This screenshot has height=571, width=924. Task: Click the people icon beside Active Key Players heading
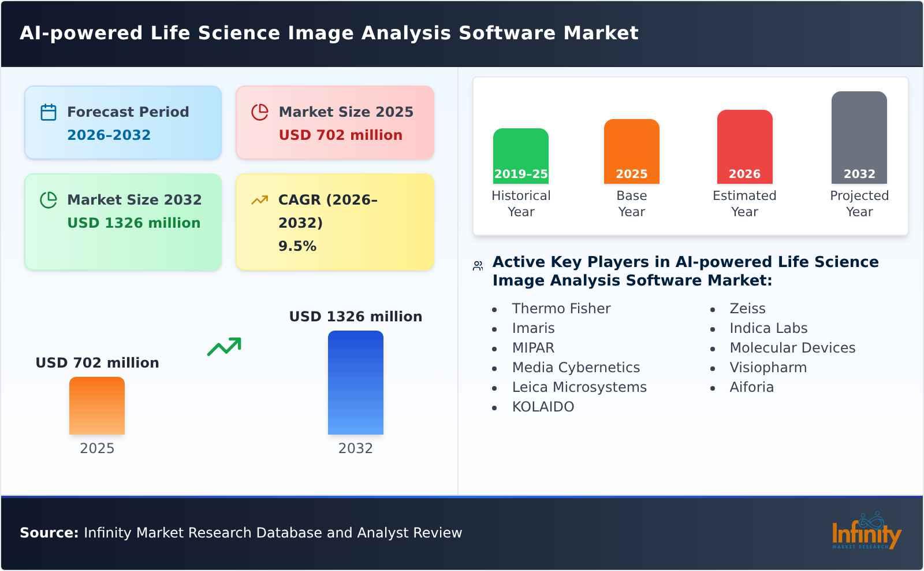(x=476, y=265)
